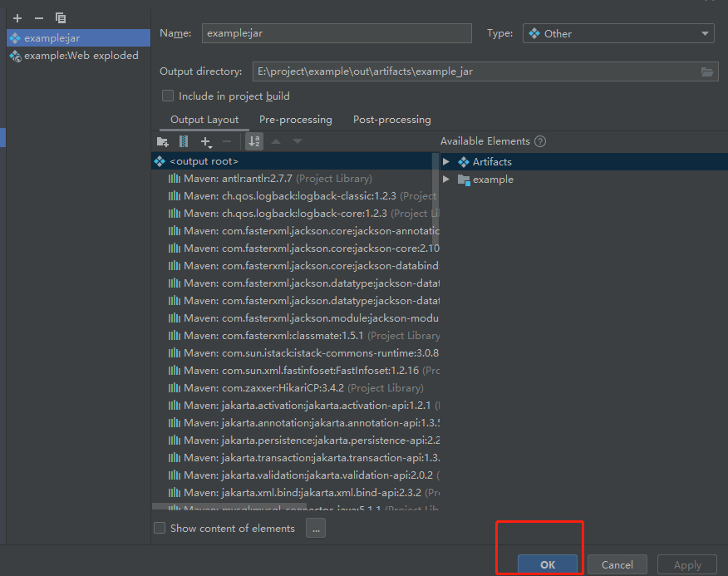Screen dimensions: 728x576
Task: Remove the selected layout element
Action: pyautogui.click(x=227, y=141)
